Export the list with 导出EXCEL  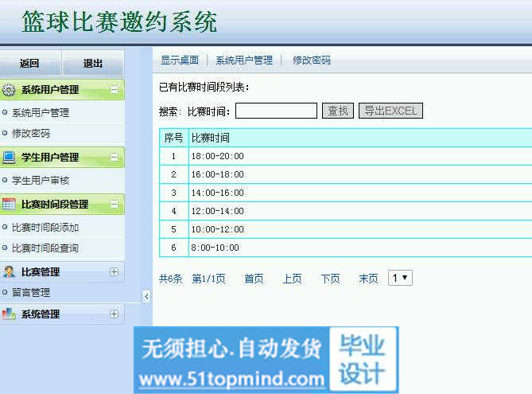pyautogui.click(x=390, y=111)
